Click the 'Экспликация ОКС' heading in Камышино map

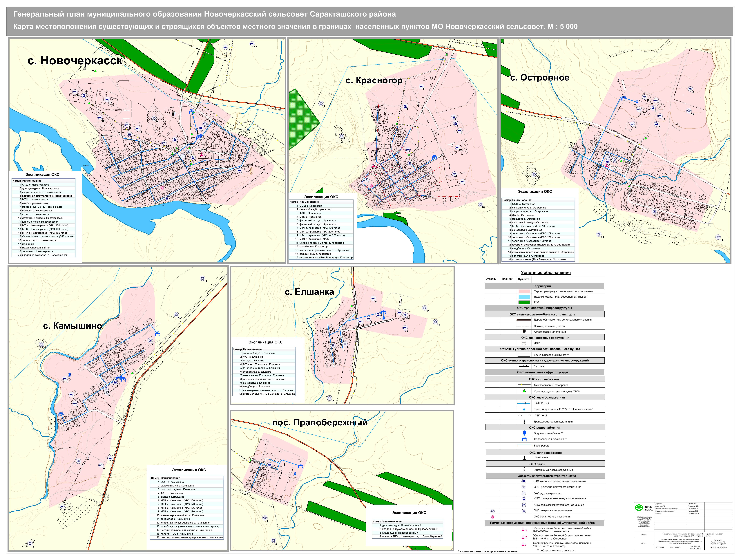(189, 470)
